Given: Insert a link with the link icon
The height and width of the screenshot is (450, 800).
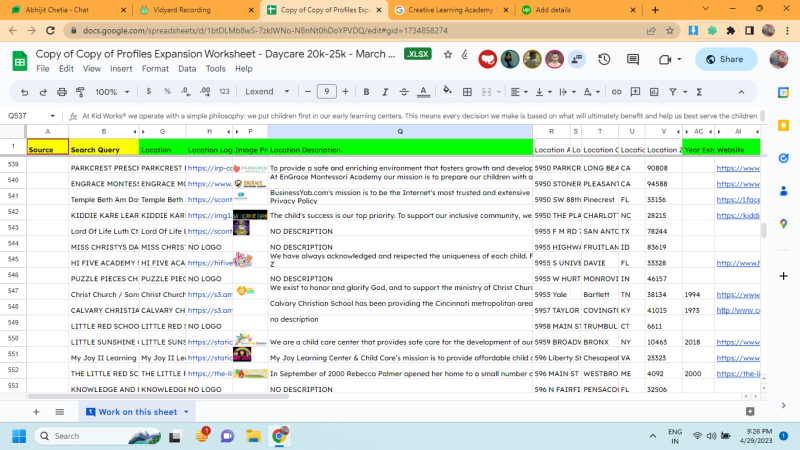Looking at the screenshot, I should [616, 92].
